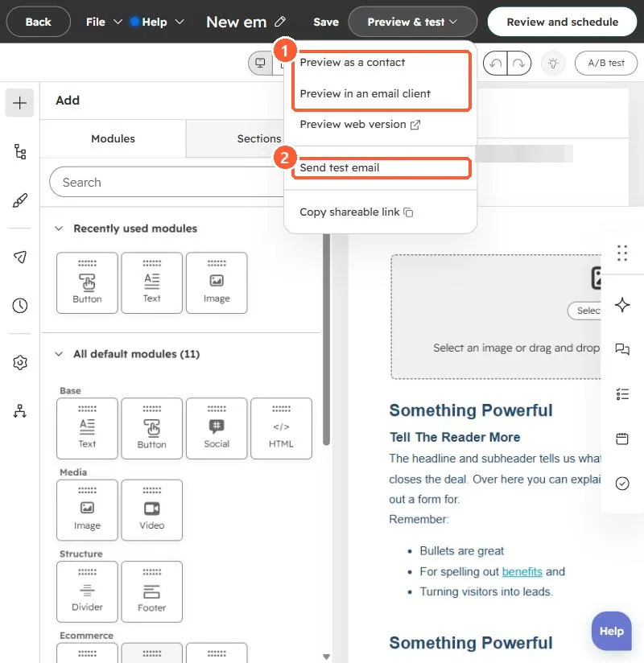This screenshot has height=663, width=644.
Task: Click the sparkle AI assistant icon
Action: pos(622,305)
